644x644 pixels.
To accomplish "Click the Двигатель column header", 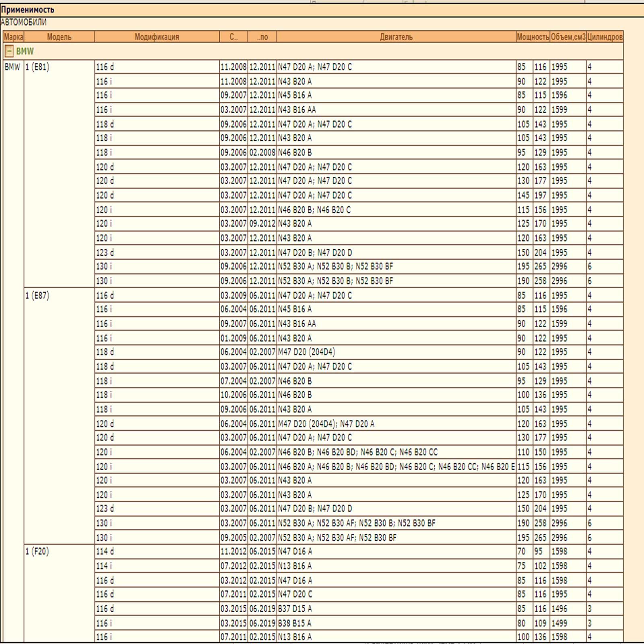I will [x=396, y=37].
